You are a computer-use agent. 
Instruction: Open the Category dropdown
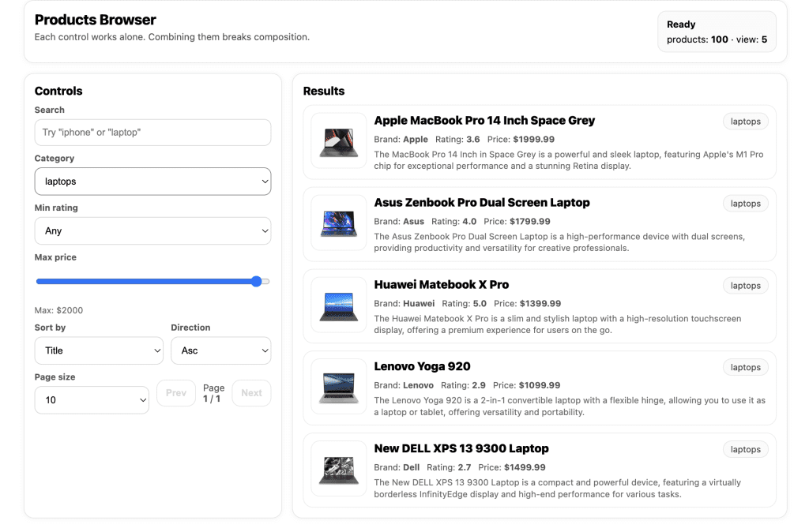click(x=152, y=181)
